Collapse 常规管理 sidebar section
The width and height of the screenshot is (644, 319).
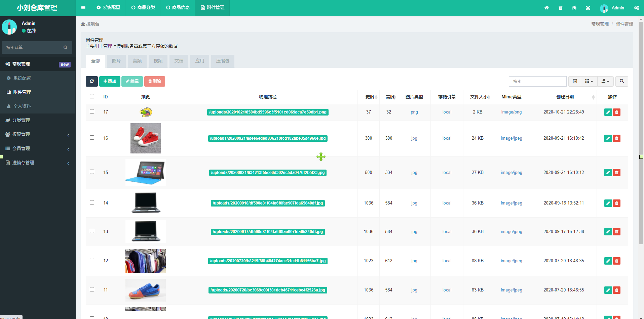(38, 64)
